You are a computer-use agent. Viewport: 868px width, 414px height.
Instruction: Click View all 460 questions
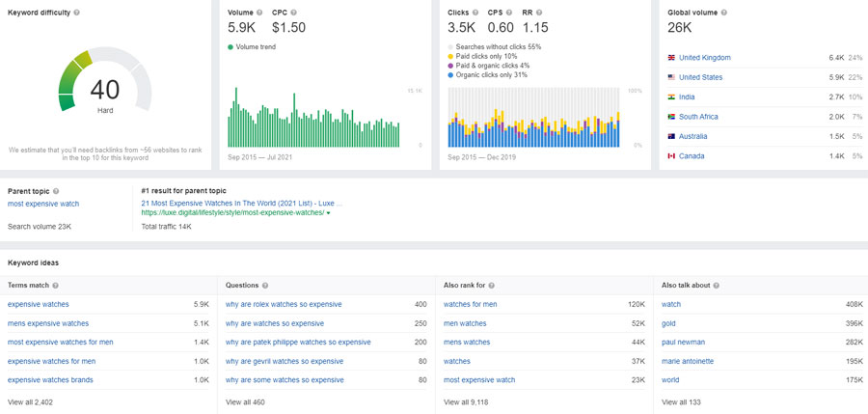[245, 401]
